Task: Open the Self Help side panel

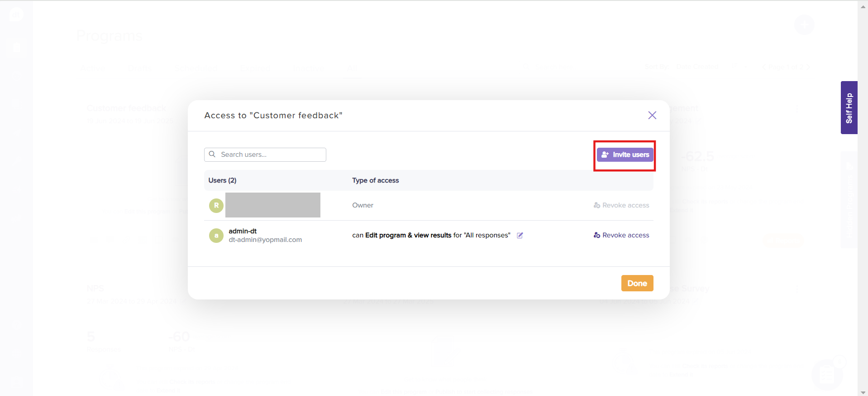Action: pyautogui.click(x=849, y=107)
